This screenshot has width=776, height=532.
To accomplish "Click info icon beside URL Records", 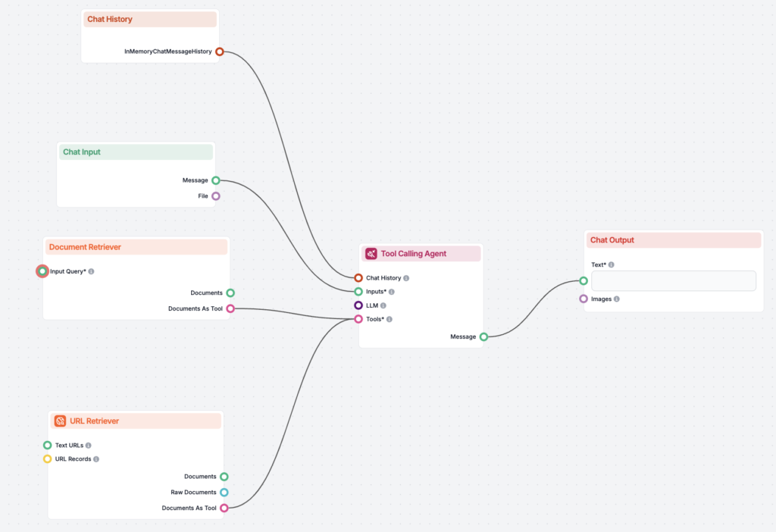I will pos(96,459).
